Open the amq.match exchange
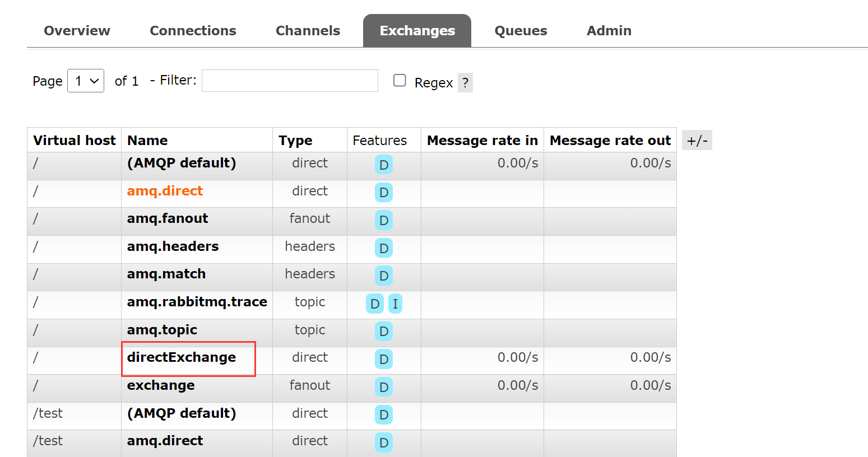868x457 pixels. (x=166, y=274)
